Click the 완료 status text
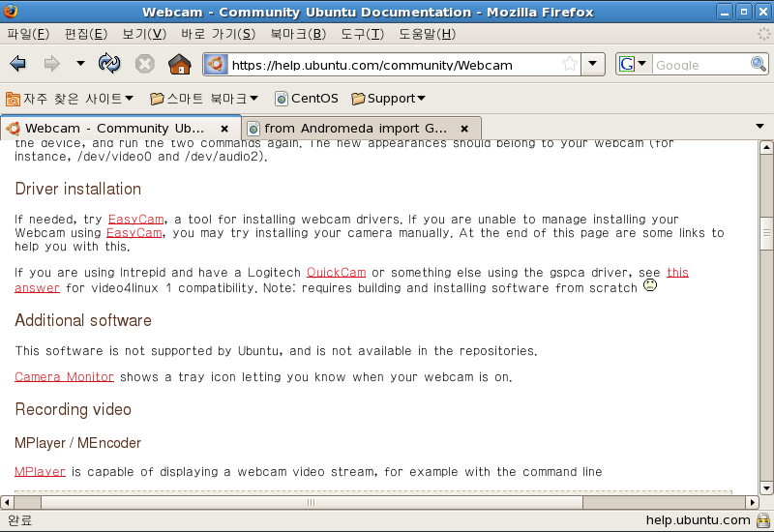Screen dimensions: 774x532 [19, 520]
